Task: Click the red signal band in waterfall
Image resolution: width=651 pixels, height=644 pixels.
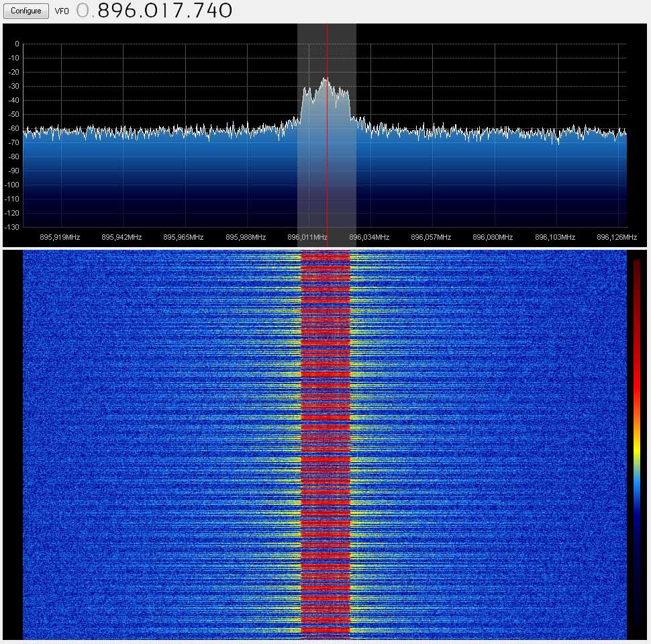Action: [x=325, y=445]
